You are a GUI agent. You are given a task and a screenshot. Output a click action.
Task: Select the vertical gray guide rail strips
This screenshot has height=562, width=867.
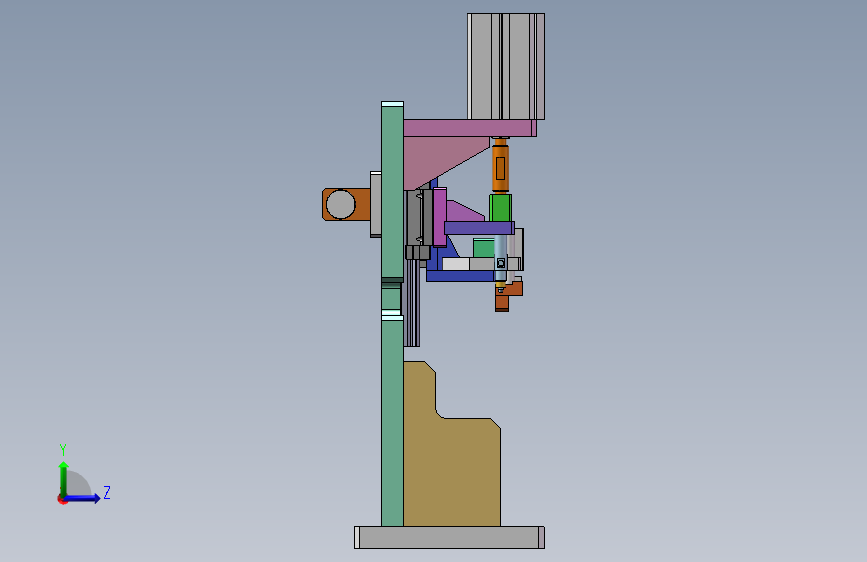click(x=412, y=303)
